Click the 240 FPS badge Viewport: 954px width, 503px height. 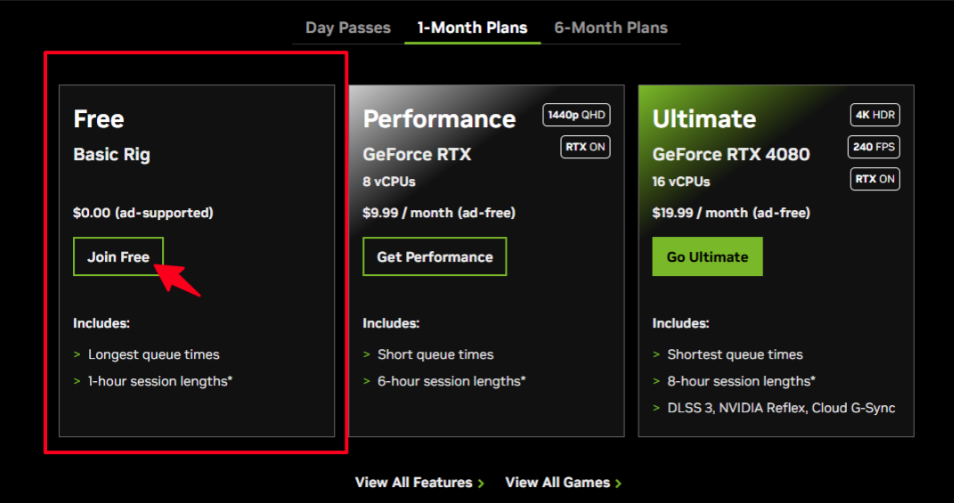tap(874, 147)
